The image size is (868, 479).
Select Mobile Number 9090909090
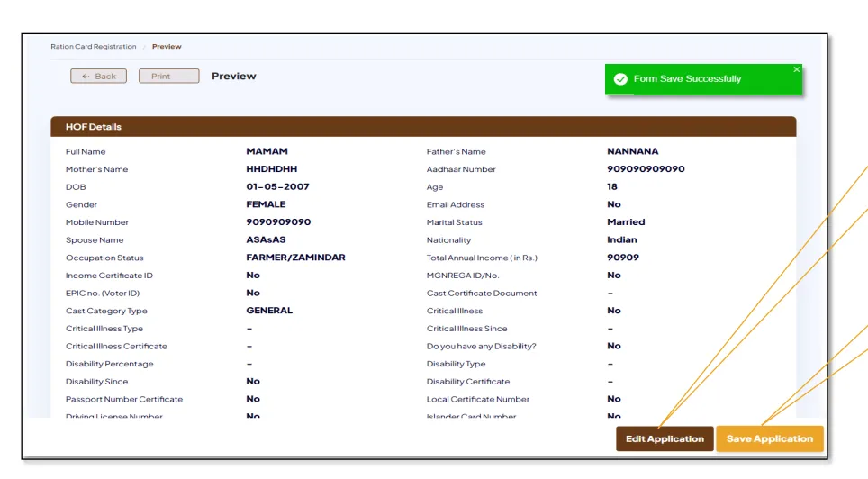[278, 222]
